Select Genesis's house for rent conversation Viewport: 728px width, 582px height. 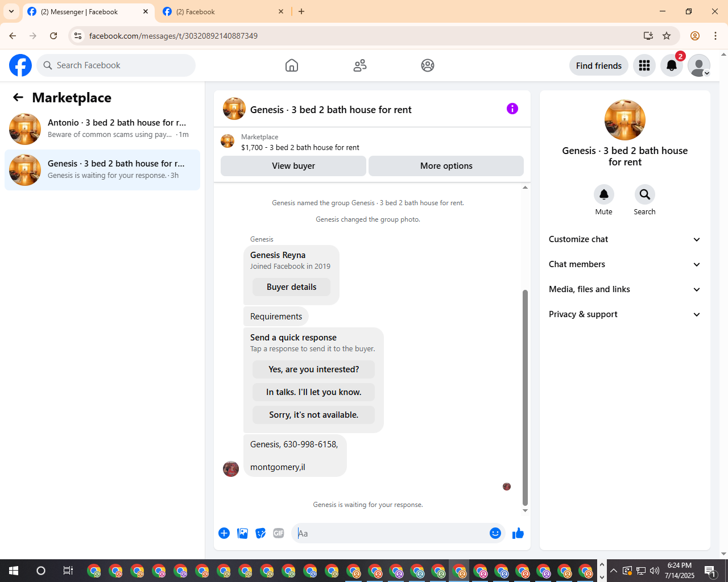(x=102, y=170)
